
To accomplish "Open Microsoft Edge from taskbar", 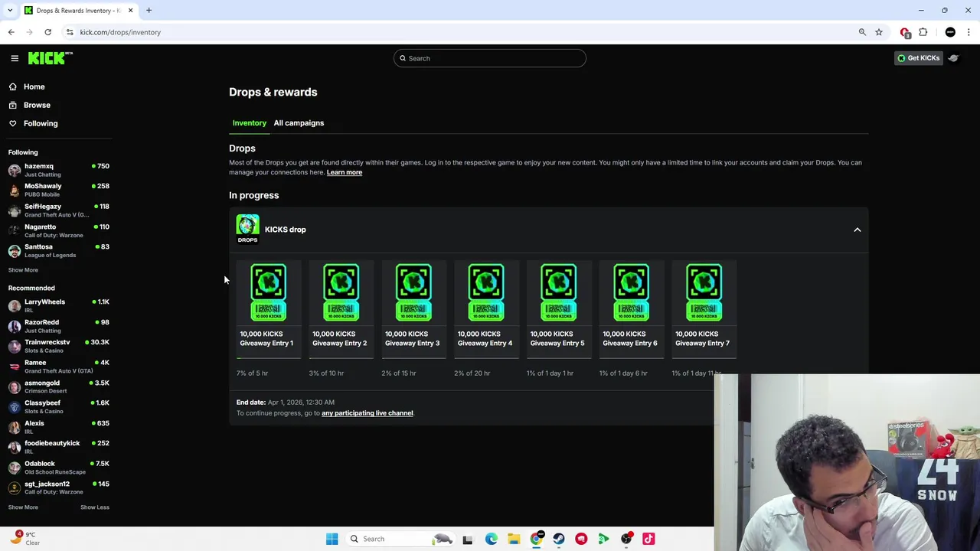I will pyautogui.click(x=491, y=539).
